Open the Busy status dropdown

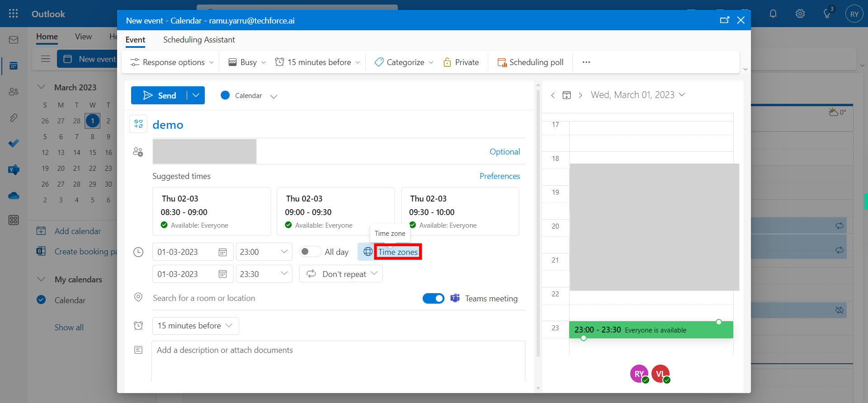pyautogui.click(x=247, y=62)
